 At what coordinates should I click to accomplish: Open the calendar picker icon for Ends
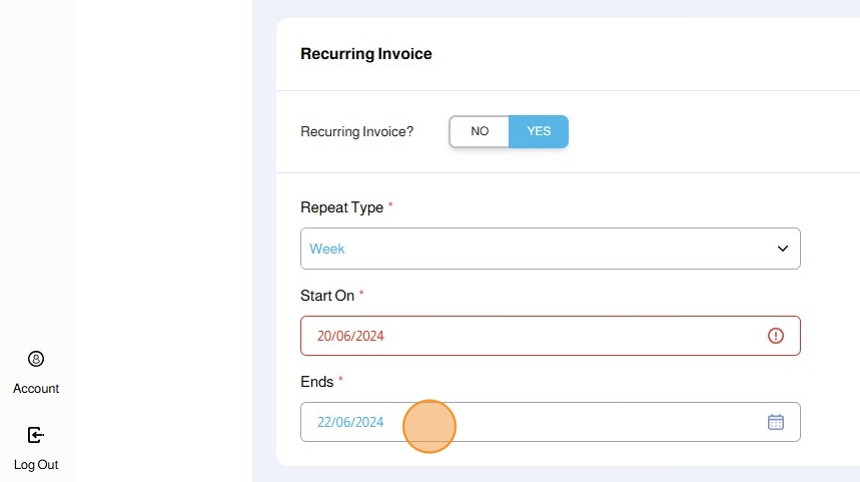[x=775, y=422]
